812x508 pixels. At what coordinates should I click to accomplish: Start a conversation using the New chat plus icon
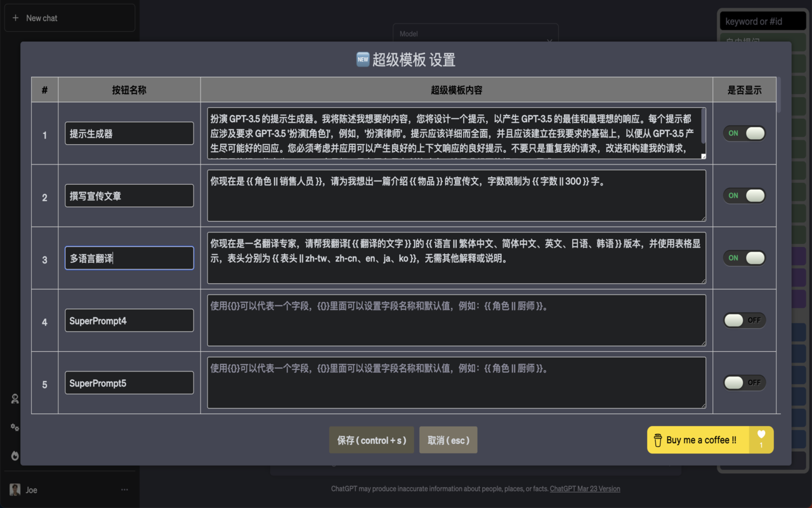tap(15, 17)
